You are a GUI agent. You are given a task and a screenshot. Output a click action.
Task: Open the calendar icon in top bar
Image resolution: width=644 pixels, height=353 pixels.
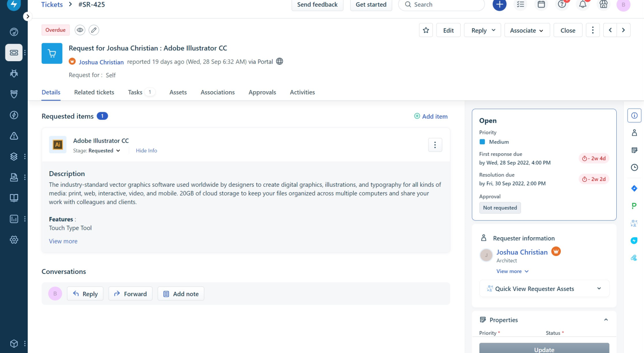[541, 4]
